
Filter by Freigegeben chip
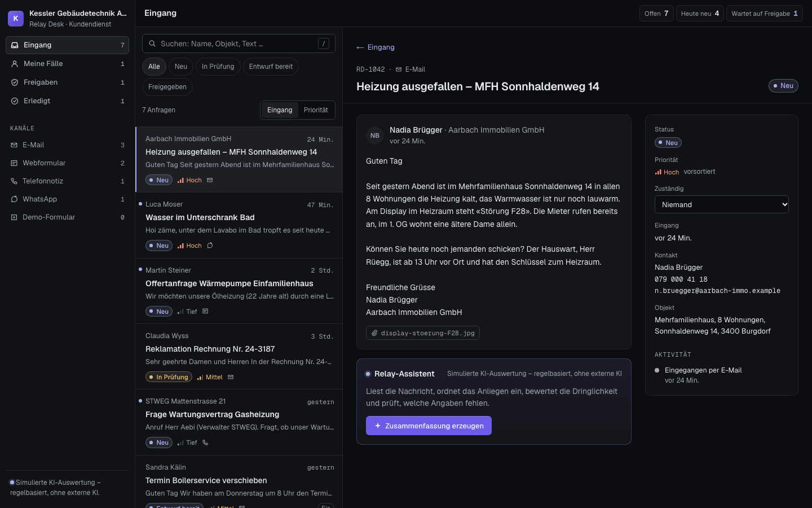(167, 87)
